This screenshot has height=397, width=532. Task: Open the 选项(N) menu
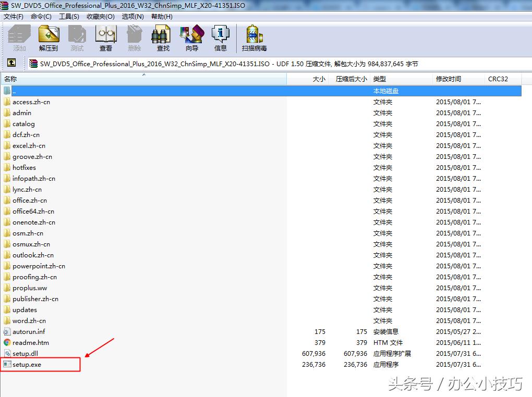click(132, 16)
